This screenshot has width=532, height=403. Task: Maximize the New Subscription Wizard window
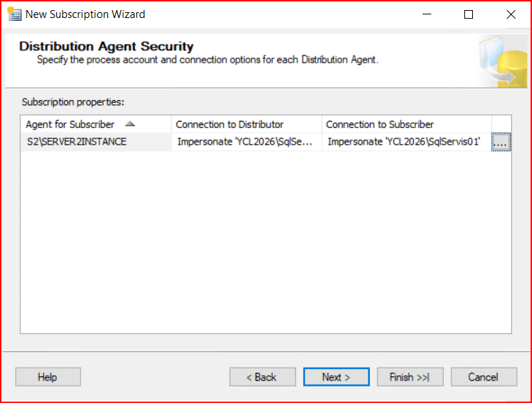pyautogui.click(x=469, y=14)
